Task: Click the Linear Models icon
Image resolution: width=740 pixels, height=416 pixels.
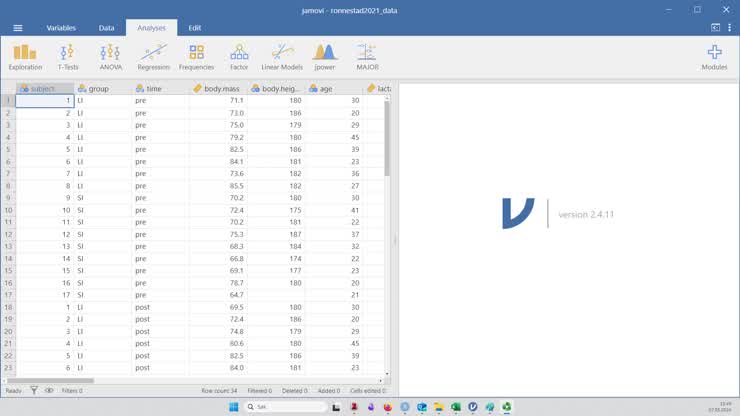Action: [282, 57]
